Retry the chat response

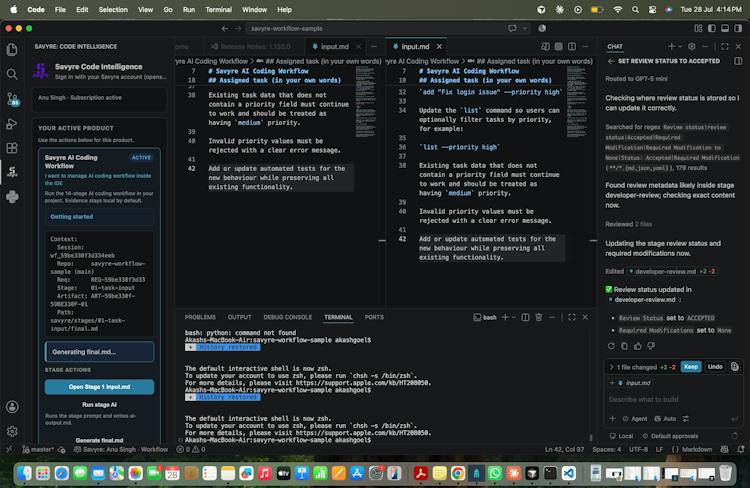[x=611, y=346]
